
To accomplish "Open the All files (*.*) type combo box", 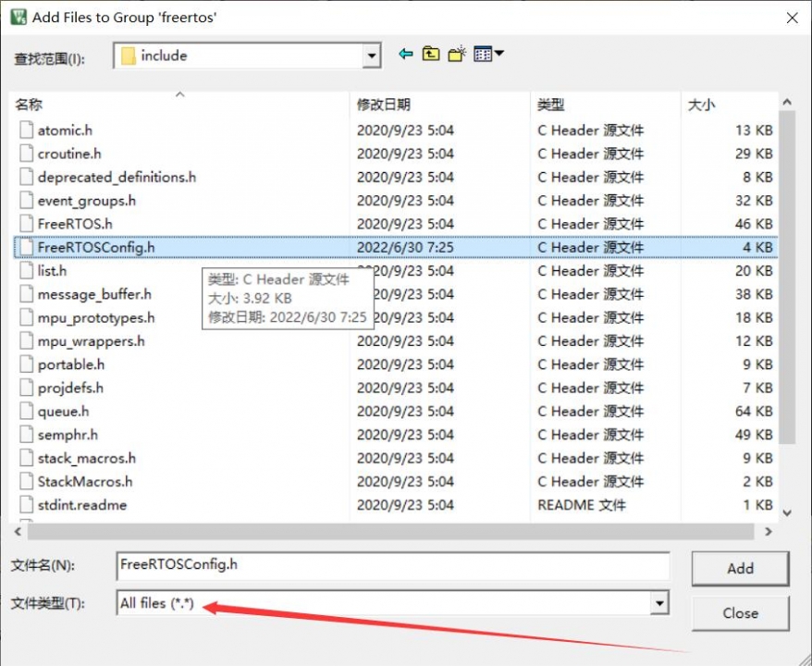I will 392,603.
